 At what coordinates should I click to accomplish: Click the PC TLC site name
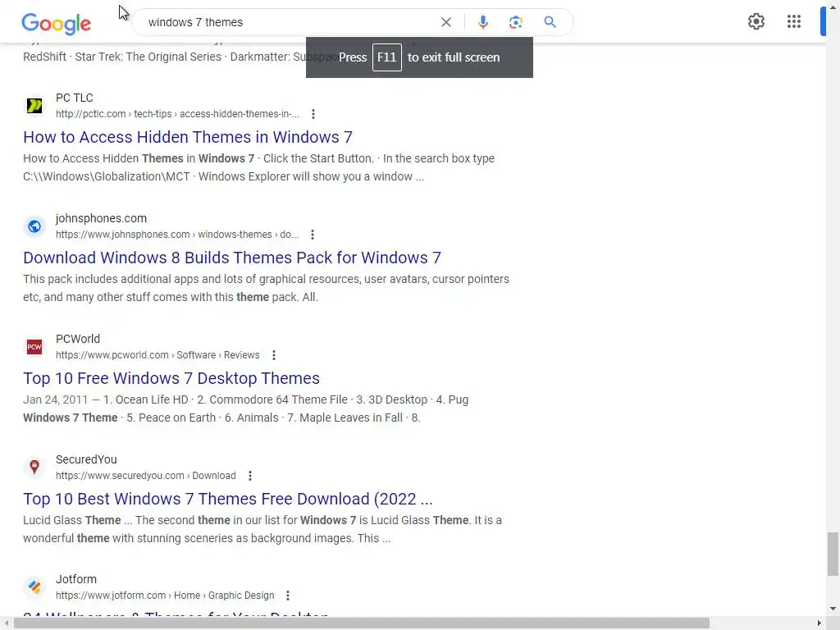[x=75, y=98]
